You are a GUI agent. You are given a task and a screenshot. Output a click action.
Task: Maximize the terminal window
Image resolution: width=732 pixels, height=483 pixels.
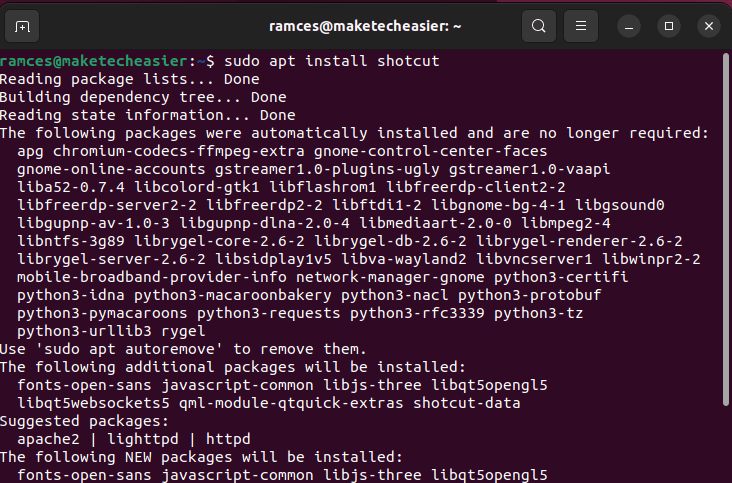coord(669,27)
